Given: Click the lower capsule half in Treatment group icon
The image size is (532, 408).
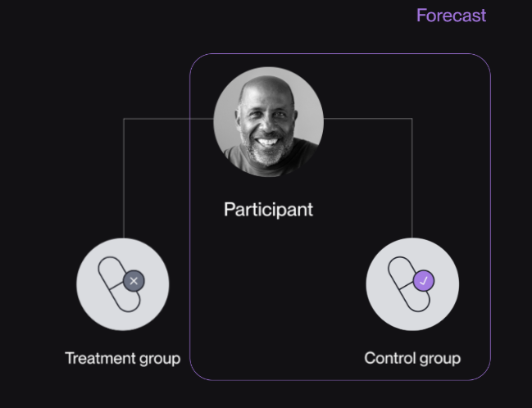Looking at the screenshot, I should click(x=125, y=298).
